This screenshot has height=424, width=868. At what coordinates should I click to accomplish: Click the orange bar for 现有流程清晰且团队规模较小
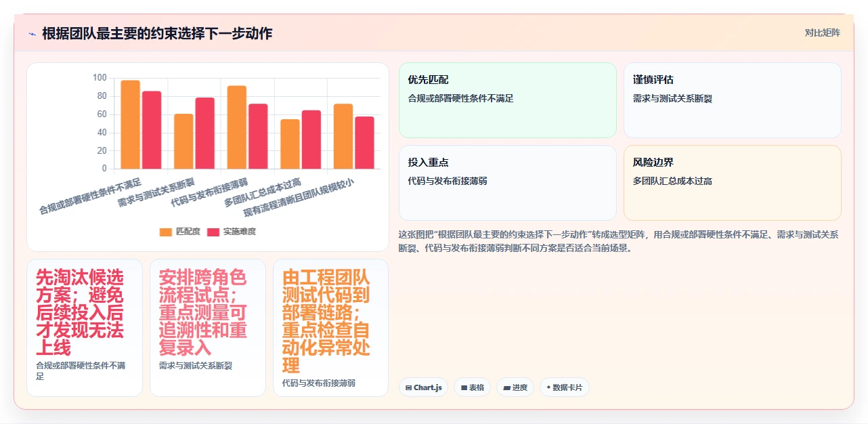343,136
